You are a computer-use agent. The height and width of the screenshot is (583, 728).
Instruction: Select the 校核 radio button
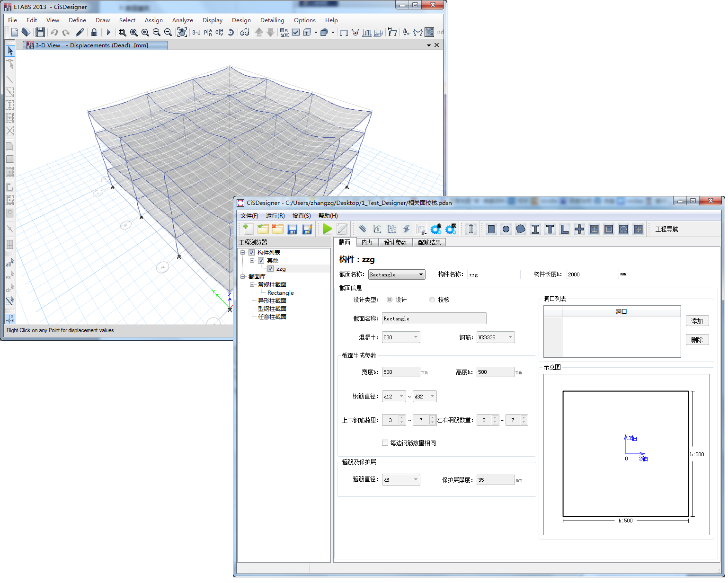(x=432, y=300)
